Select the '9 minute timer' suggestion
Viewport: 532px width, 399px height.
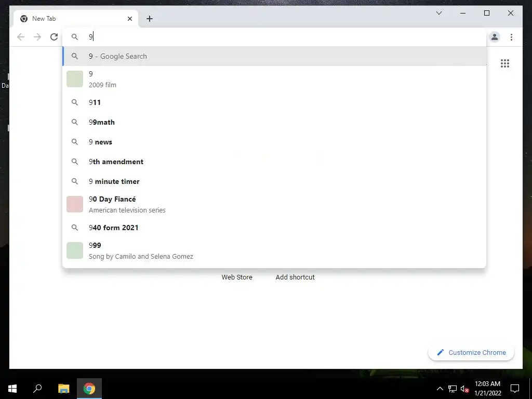point(274,181)
